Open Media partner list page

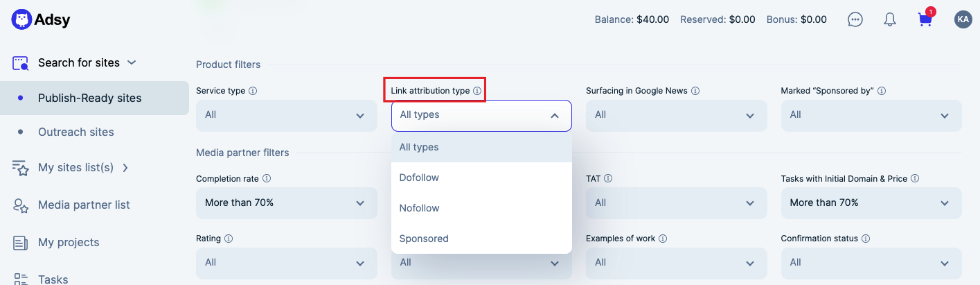coord(84,205)
